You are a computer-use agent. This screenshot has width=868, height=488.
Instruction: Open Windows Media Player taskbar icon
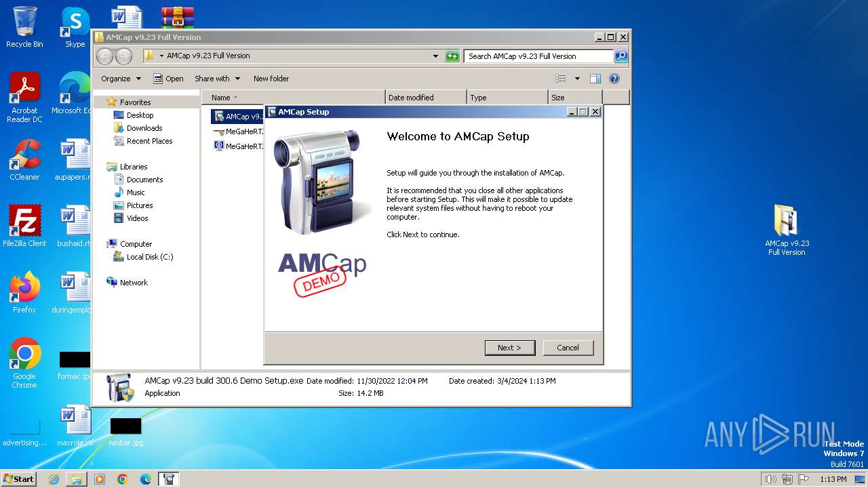click(x=100, y=479)
